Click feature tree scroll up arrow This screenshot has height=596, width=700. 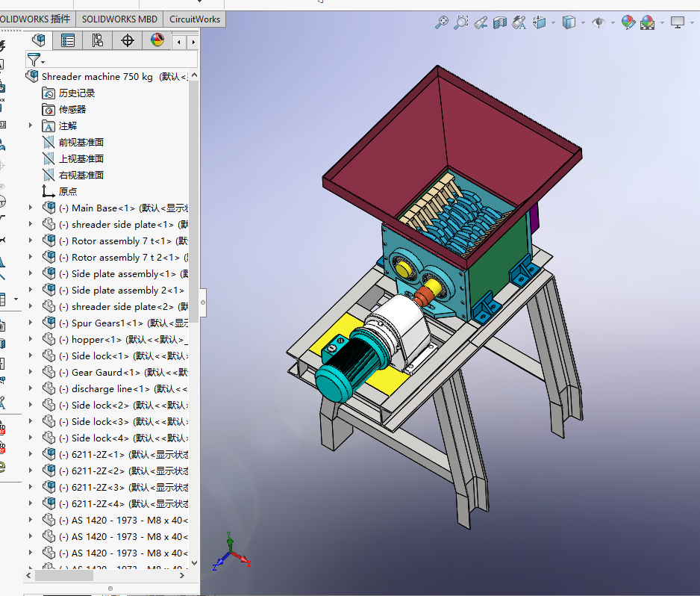pos(194,75)
